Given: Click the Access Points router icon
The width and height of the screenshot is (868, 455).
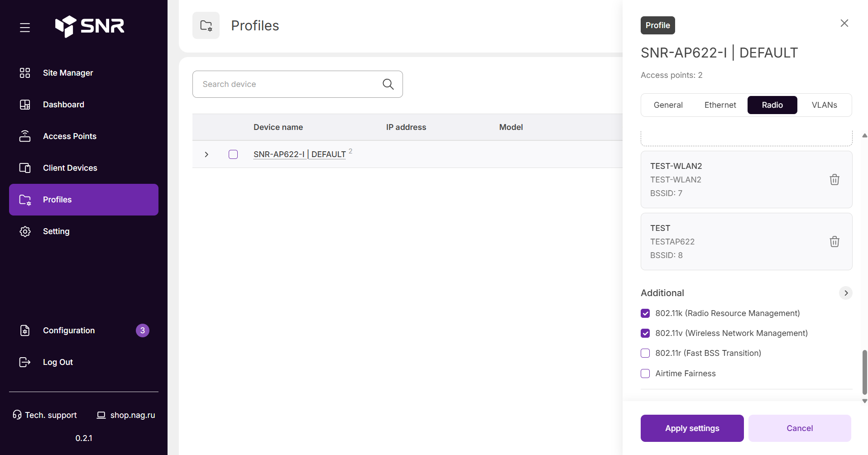Looking at the screenshot, I should tap(25, 136).
